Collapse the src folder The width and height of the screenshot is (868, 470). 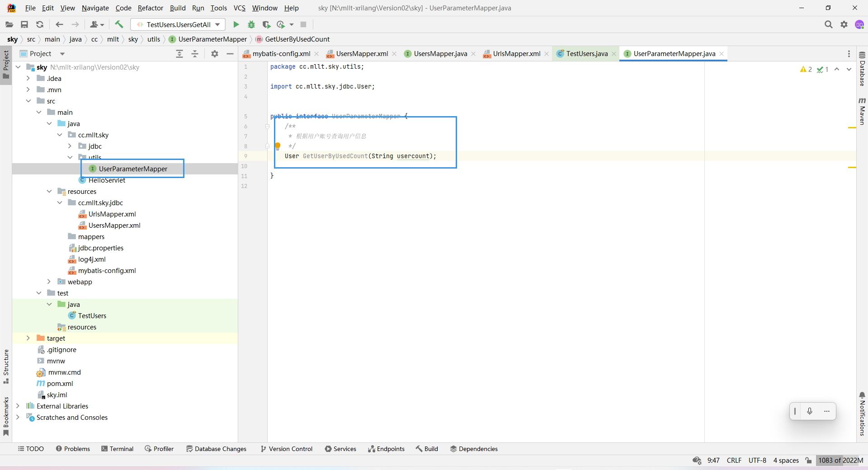(x=28, y=101)
